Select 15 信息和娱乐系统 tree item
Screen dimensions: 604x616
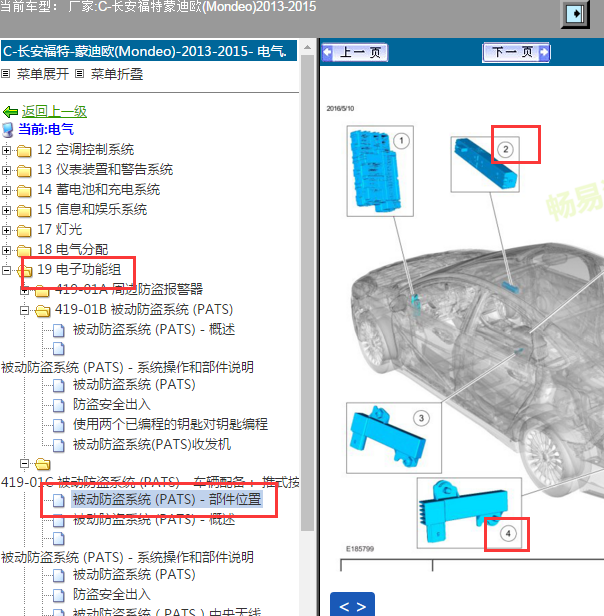pyautogui.click(x=92, y=210)
